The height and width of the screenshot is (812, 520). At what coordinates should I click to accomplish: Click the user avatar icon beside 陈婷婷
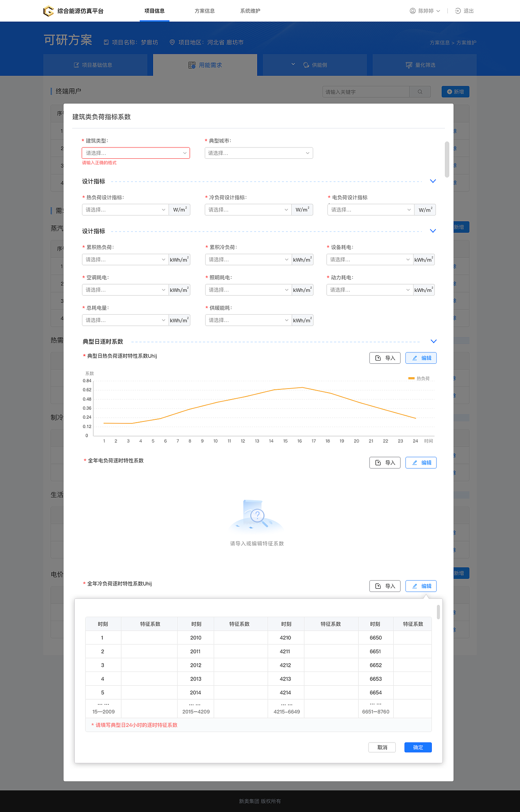[x=413, y=11]
